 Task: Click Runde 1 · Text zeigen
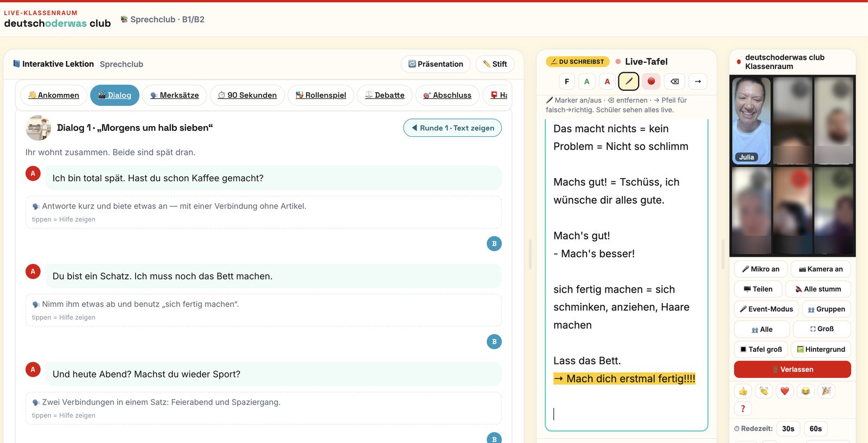click(x=452, y=128)
